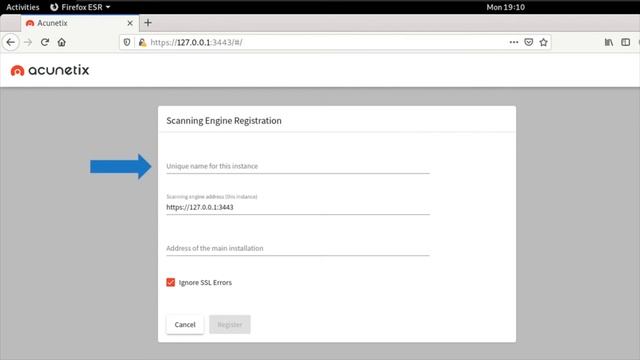
Task: Click the Scanning Engine Registration heading
Action: [224, 120]
